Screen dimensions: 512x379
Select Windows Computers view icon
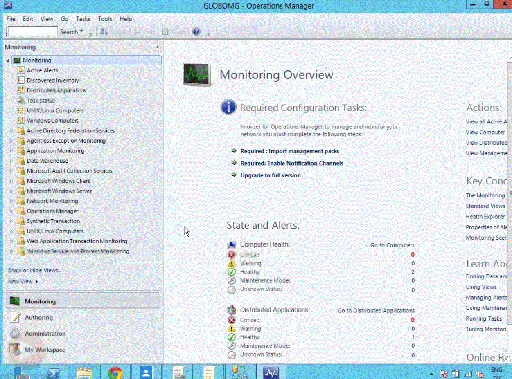[21, 120]
